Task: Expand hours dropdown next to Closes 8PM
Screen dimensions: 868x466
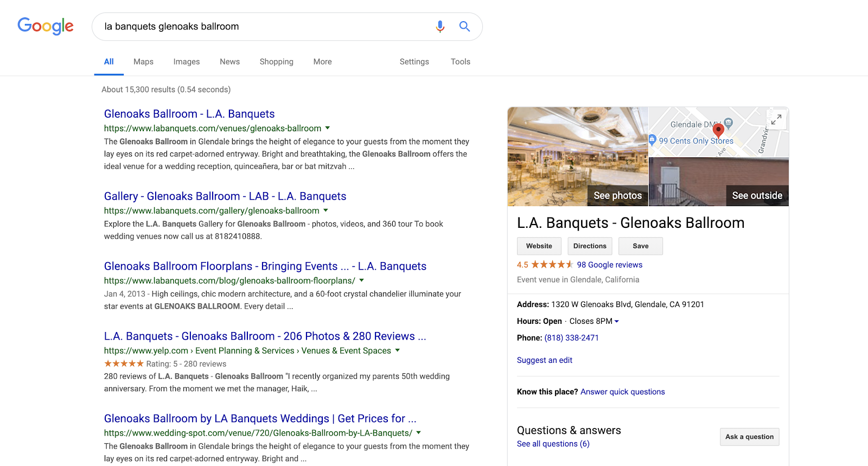Action: pos(616,321)
